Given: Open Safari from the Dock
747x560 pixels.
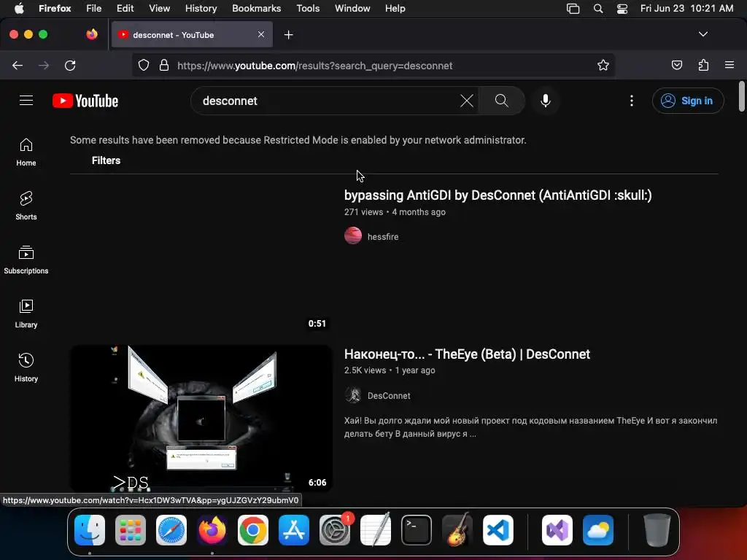Looking at the screenshot, I should click(x=171, y=530).
